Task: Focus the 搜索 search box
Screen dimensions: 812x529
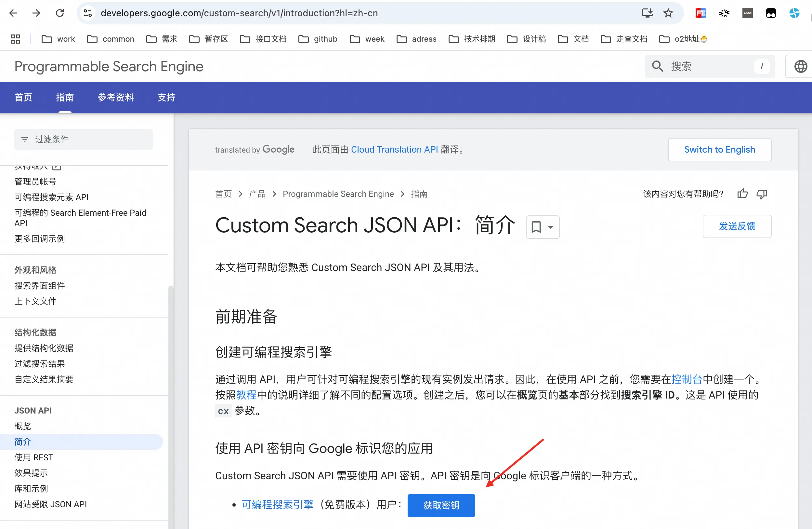Action: point(710,66)
